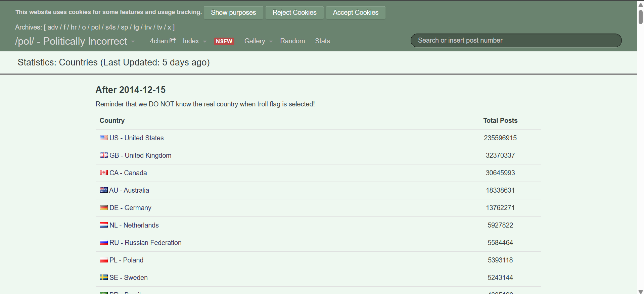Click Show purposes button
The height and width of the screenshot is (294, 644).
click(233, 12)
